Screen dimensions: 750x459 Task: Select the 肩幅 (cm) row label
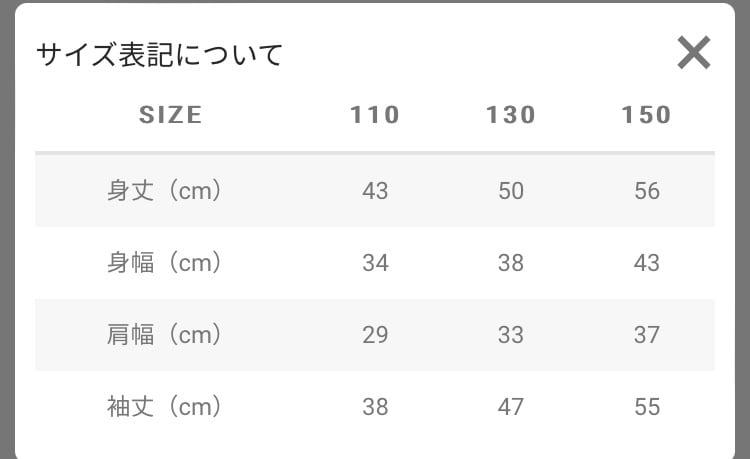164,334
